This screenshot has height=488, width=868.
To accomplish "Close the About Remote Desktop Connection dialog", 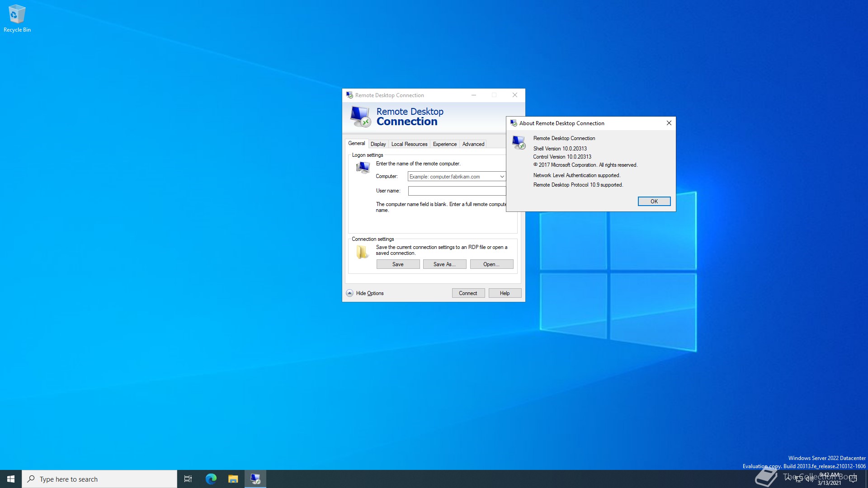I will (x=669, y=123).
